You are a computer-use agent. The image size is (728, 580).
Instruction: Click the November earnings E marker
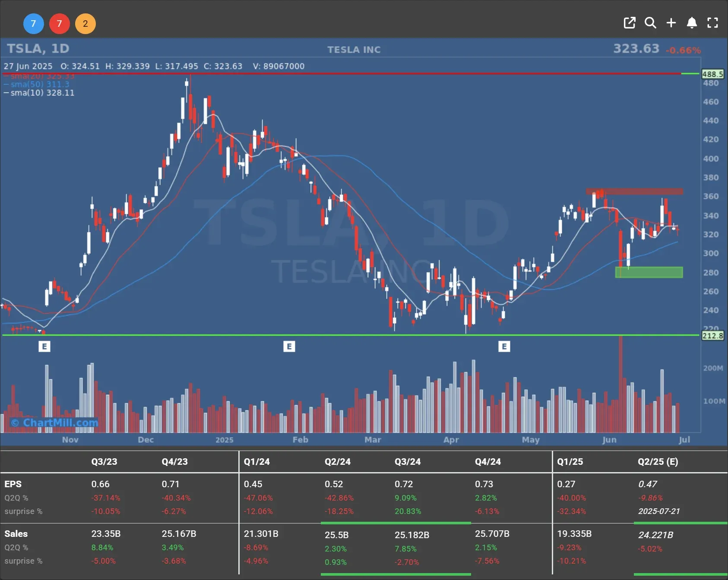coord(44,346)
